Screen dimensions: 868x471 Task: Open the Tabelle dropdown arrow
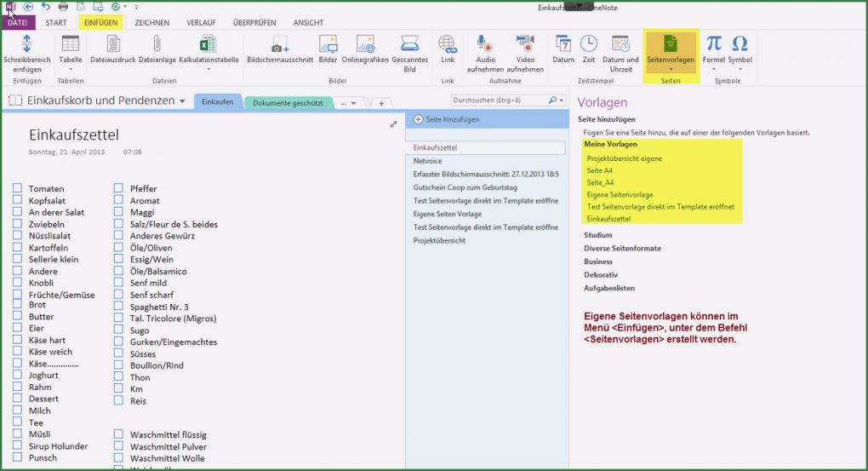[x=71, y=69]
